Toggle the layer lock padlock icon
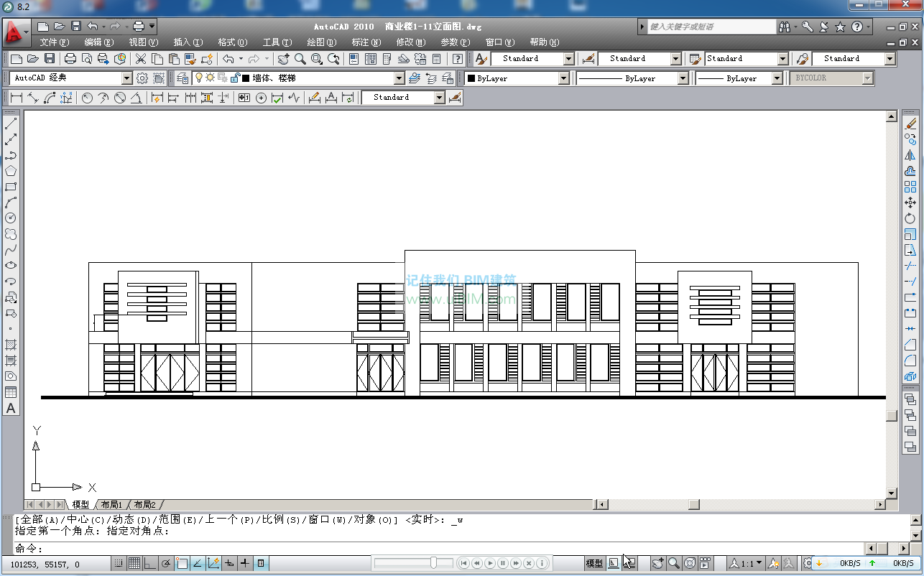The image size is (924, 576). click(234, 78)
